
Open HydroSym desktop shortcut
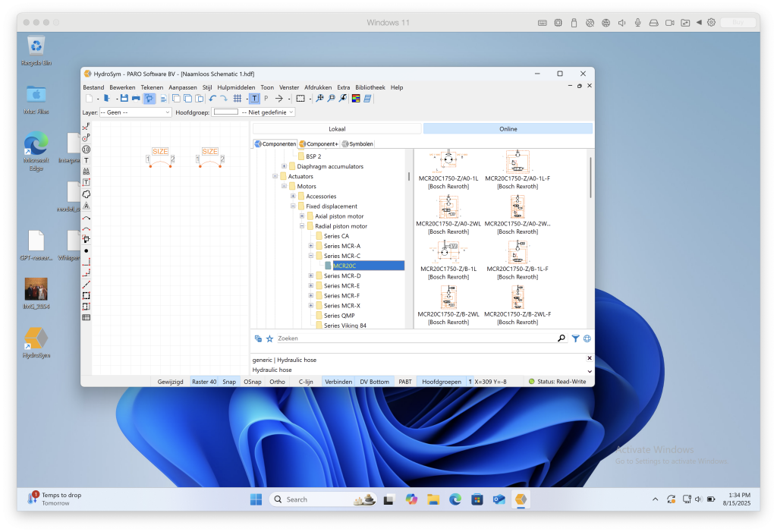[x=36, y=342]
